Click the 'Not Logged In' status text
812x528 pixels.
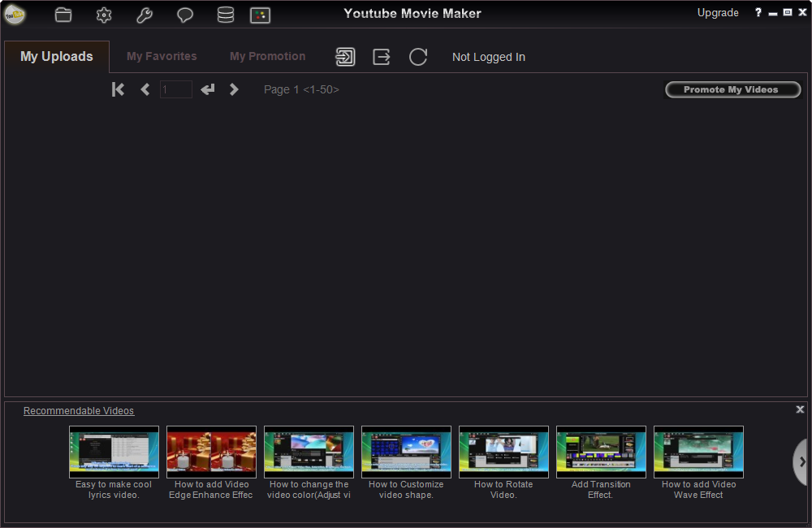pyautogui.click(x=489, y=57)
